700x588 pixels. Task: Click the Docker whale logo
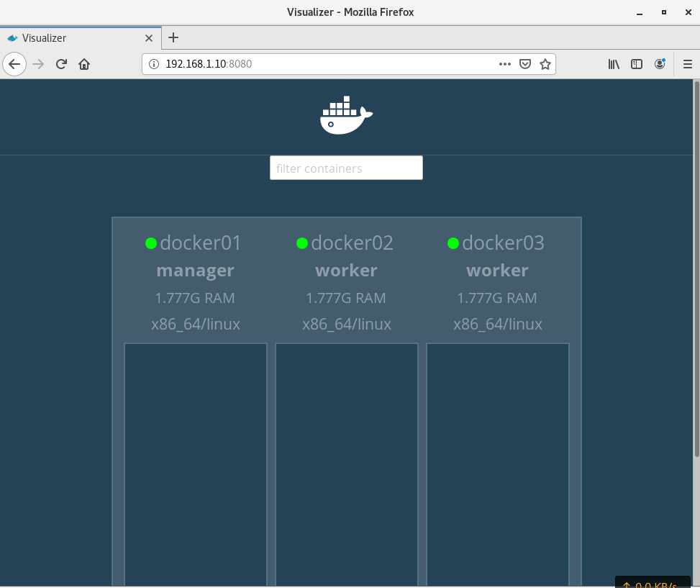[347, 115]
